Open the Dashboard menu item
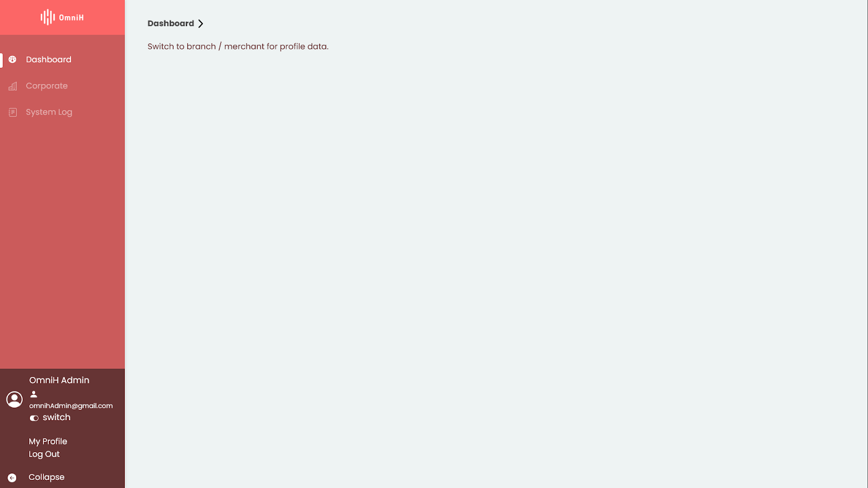This screenshot has height=488, width=868. [62, 60]
